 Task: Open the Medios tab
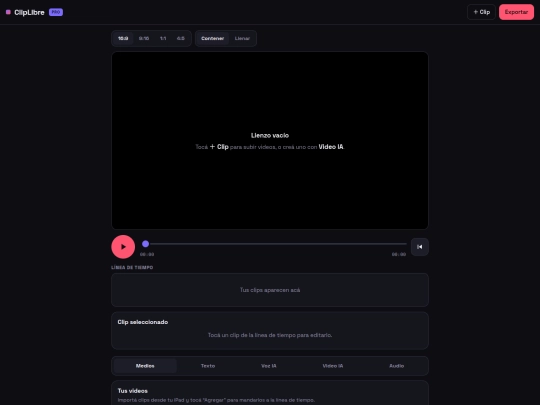(145, 366)
